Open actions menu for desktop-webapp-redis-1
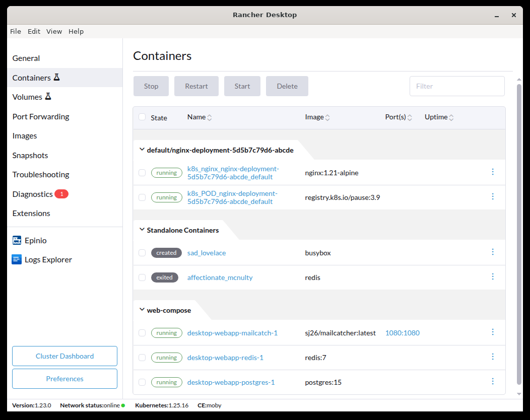This screenshot has width=530, height=420. 493,357
